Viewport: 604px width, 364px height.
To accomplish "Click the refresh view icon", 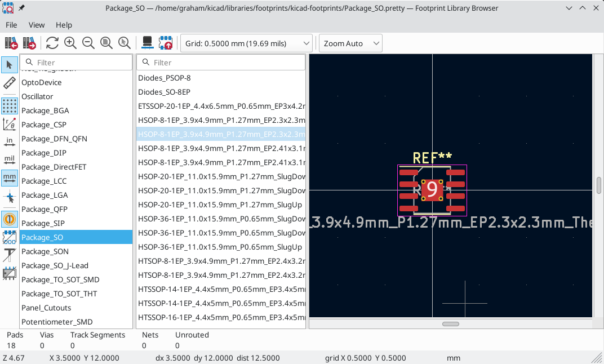I will tap(52, 43).
